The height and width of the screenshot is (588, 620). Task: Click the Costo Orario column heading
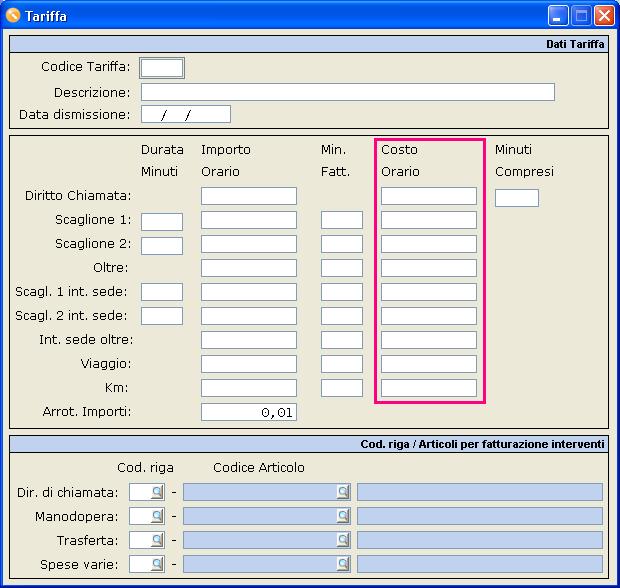[x=400, y=161]
